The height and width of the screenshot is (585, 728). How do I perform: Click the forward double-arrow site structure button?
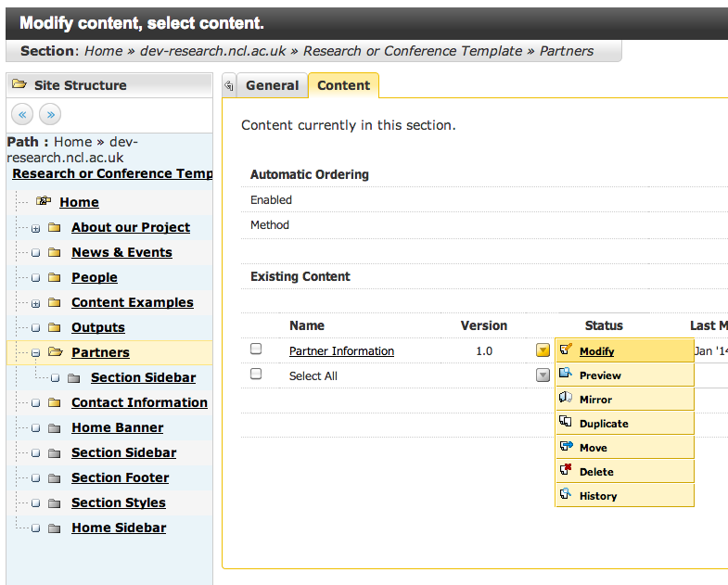(x=51, y=114)
